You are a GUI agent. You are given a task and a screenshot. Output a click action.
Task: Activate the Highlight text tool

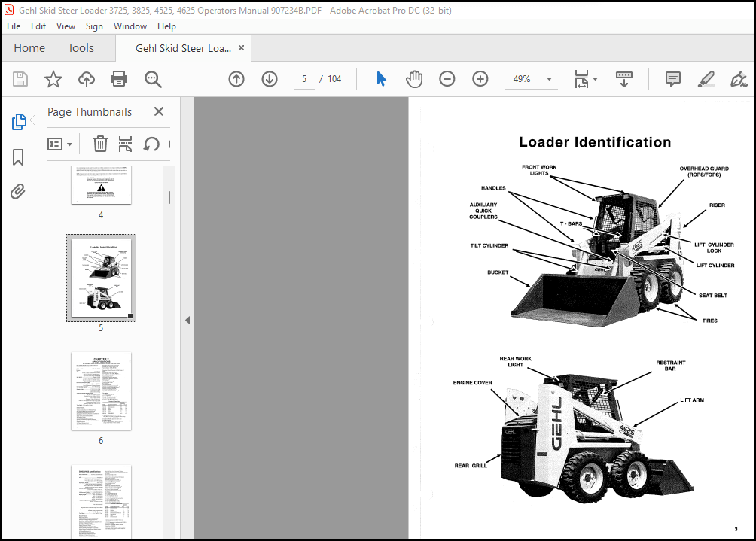(x=706, y=78)
